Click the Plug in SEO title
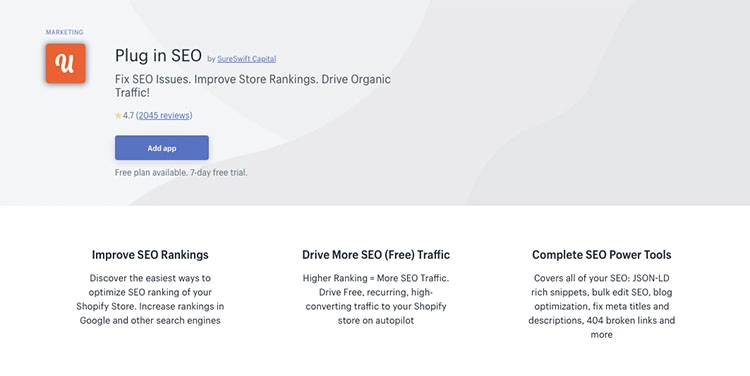This screenshot has height=376, width=750. click(158, 55)
